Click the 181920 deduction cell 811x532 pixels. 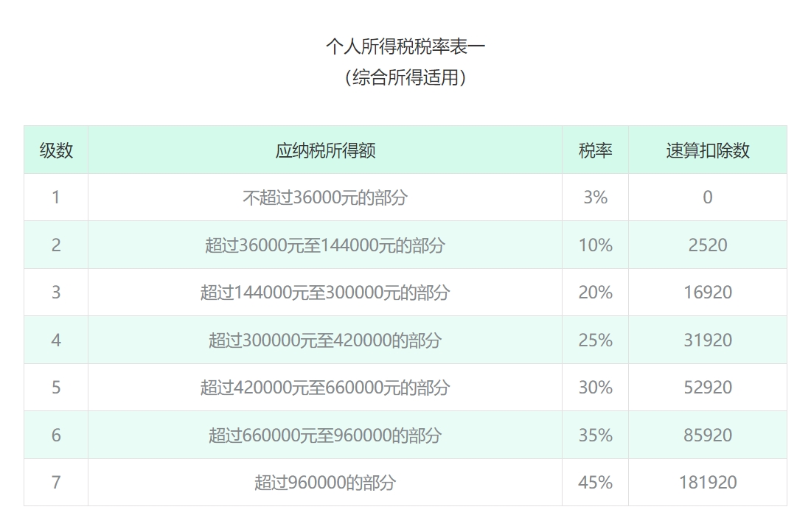coord(708,483)
